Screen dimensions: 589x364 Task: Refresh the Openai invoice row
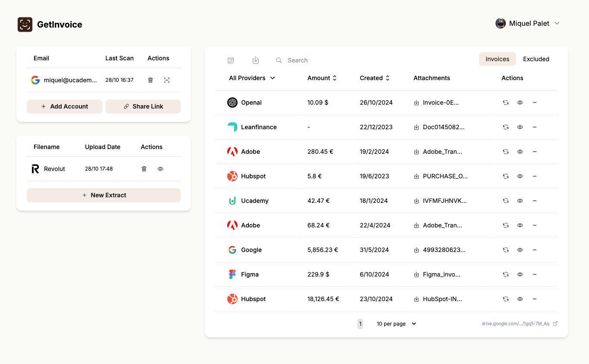point(505,103)
